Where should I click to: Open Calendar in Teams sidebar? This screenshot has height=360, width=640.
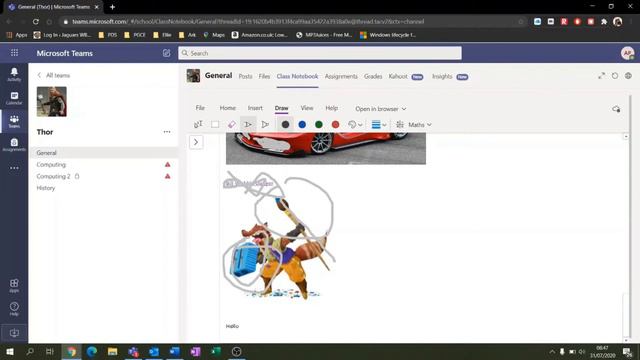point(14,98)
